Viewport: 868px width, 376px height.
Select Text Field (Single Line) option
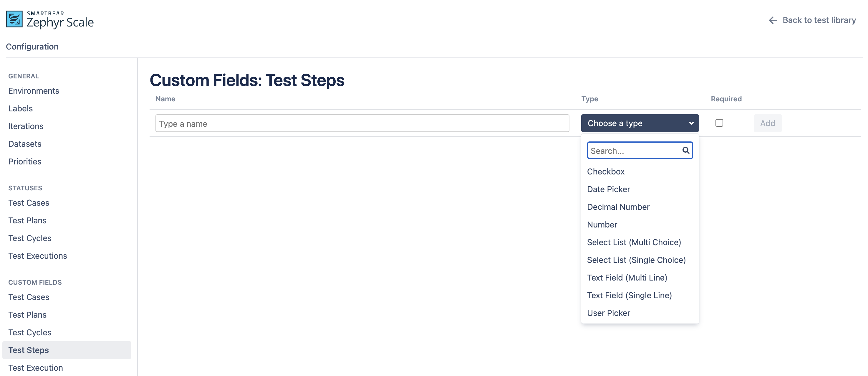pyautogui.click(x=629, y=295)
